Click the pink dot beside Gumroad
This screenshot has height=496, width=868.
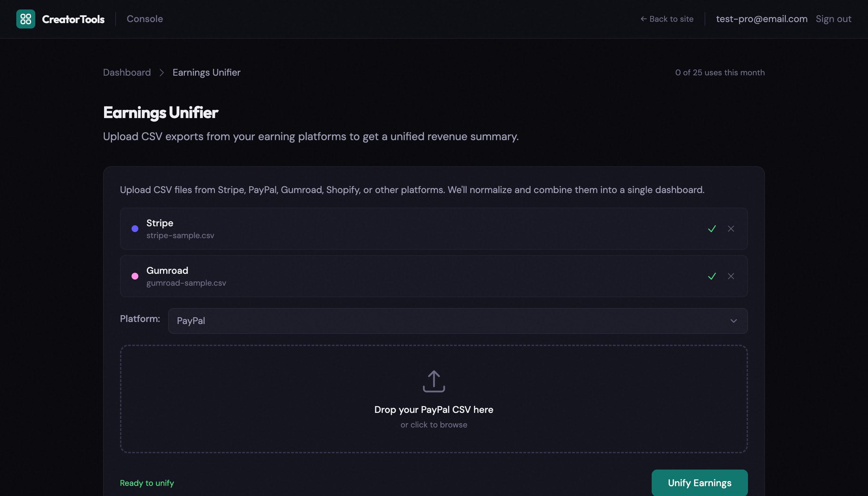135,276
